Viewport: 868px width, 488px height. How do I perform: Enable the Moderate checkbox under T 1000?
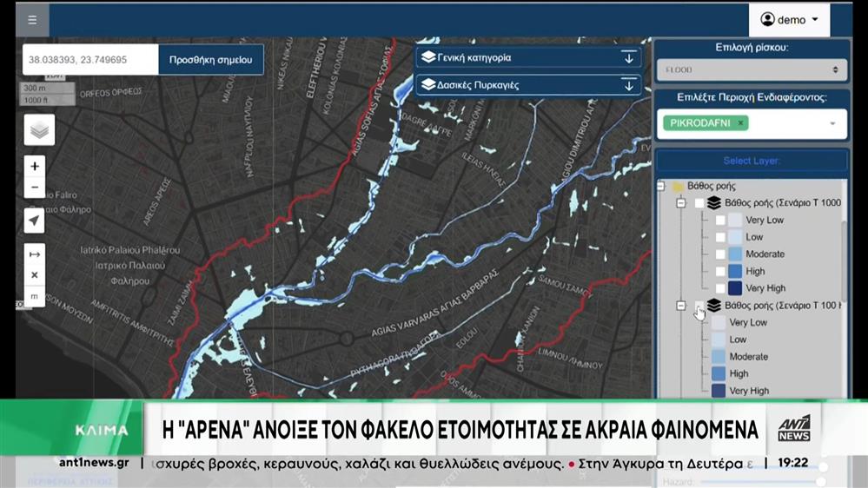click(720, 254)
